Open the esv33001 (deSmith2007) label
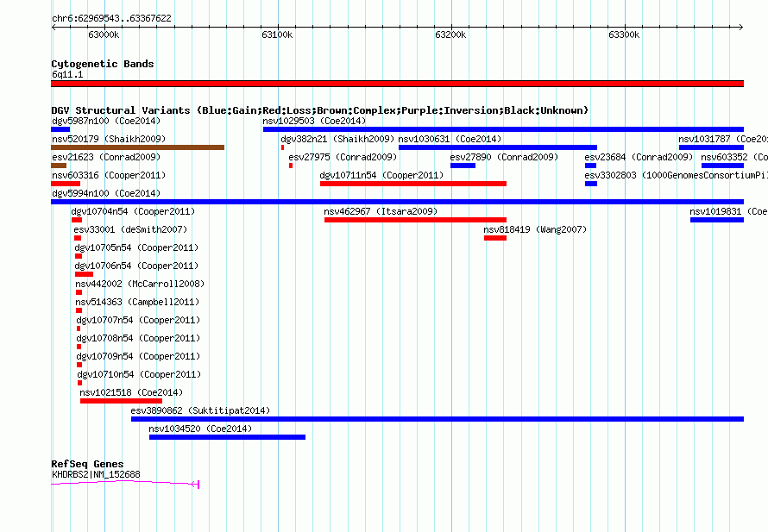 [x=131, y=229]
